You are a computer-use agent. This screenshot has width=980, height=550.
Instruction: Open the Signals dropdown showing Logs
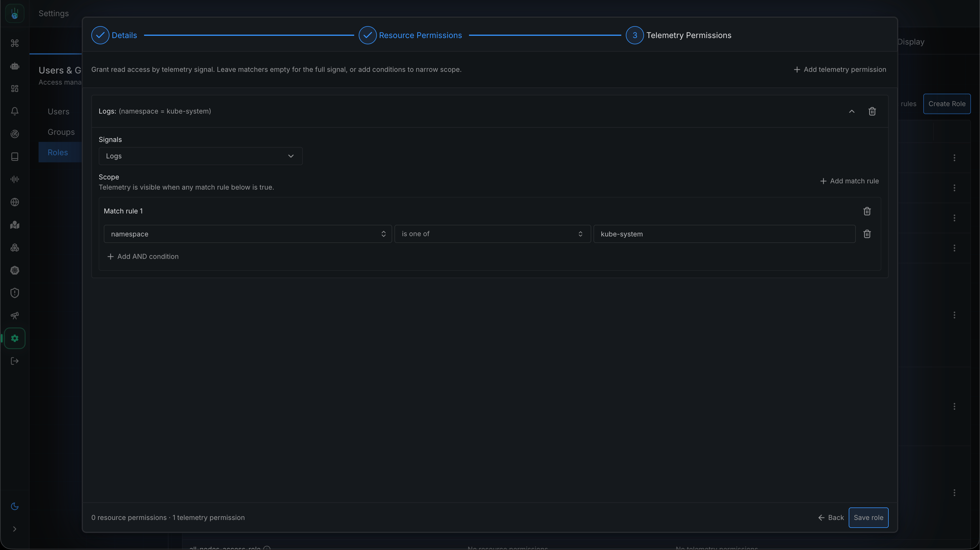(200, 156)
